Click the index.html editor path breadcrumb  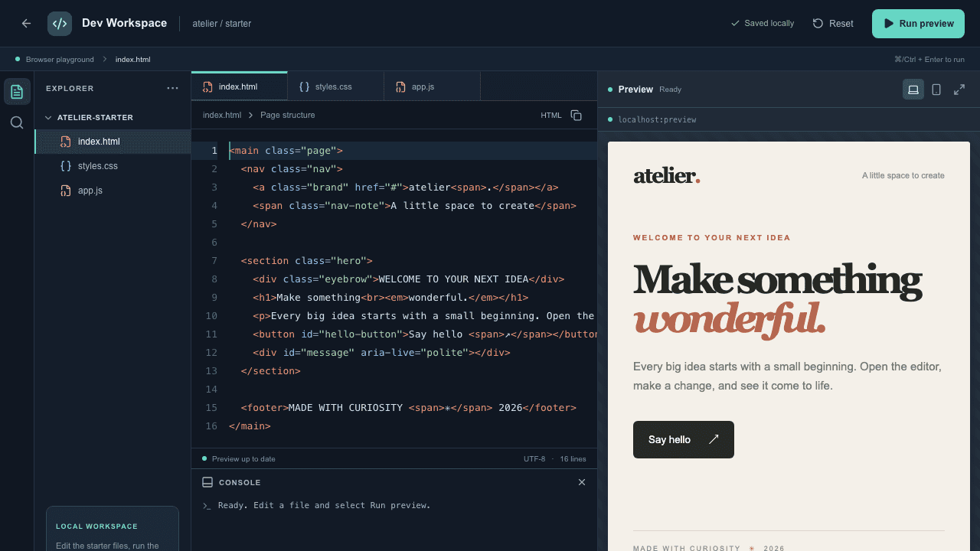click(222, 116)
